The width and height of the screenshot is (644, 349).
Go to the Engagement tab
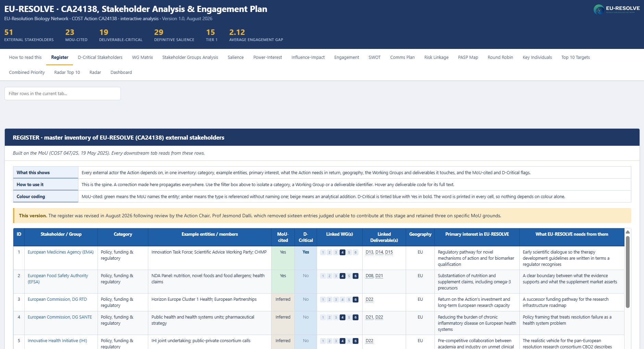(x=346, y=57)
